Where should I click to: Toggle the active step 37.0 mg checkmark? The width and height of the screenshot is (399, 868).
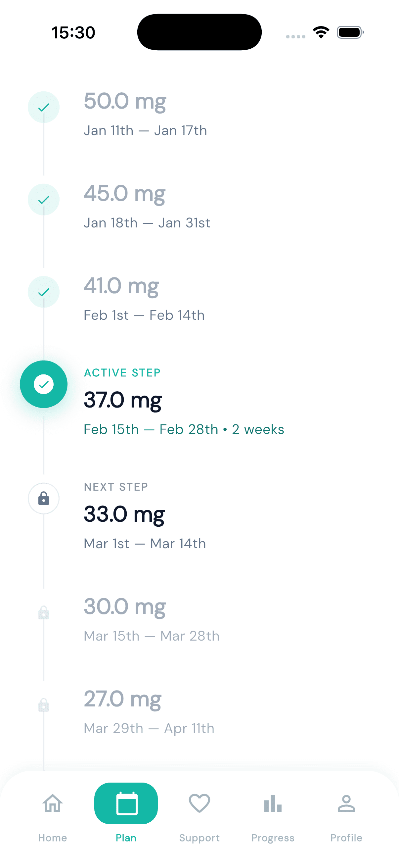44,384
